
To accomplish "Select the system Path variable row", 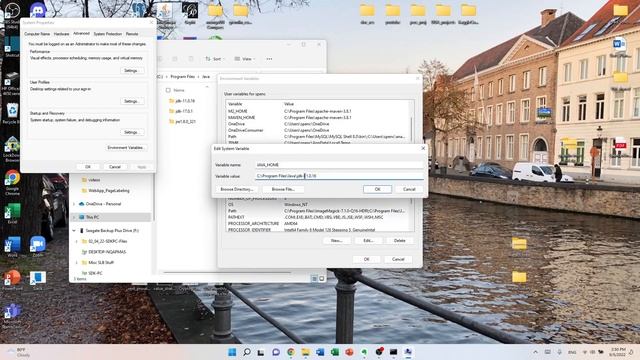I will pos(318,211).
